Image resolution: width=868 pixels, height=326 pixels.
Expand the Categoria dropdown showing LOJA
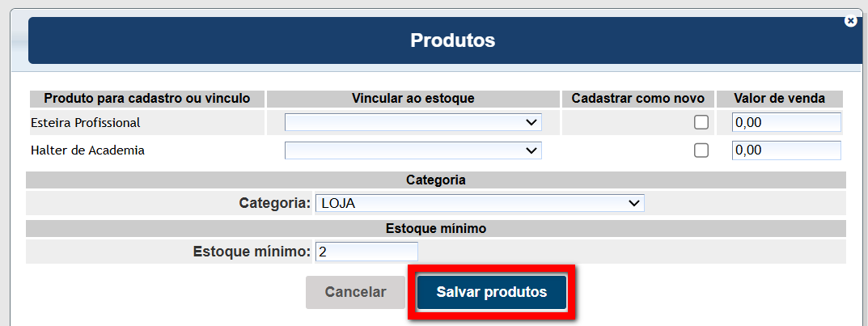[x=480, y=203]
